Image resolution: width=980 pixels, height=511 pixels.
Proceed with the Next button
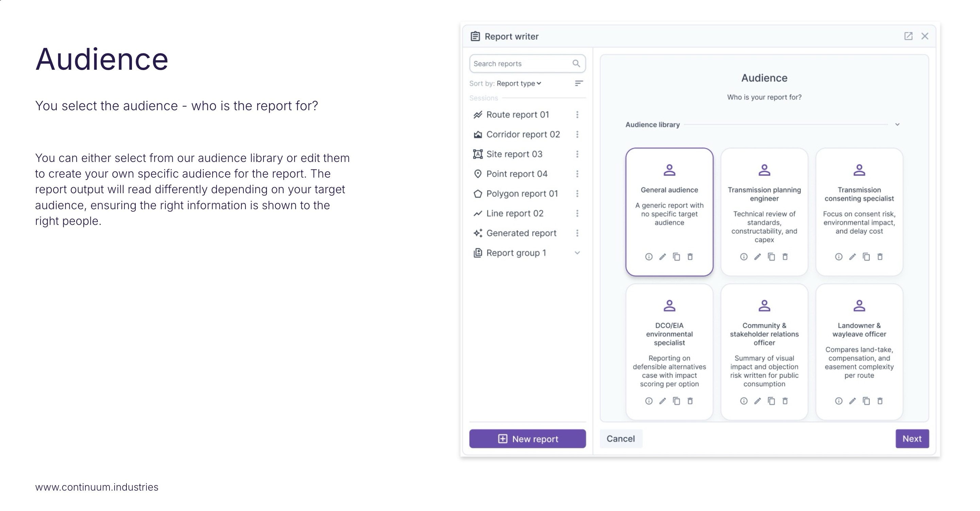click(912, 439)
